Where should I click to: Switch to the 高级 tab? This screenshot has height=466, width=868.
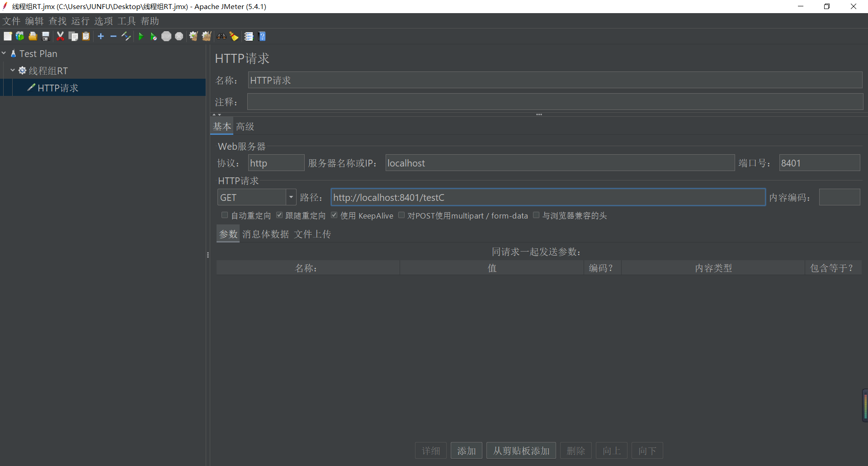coord(245,126)
